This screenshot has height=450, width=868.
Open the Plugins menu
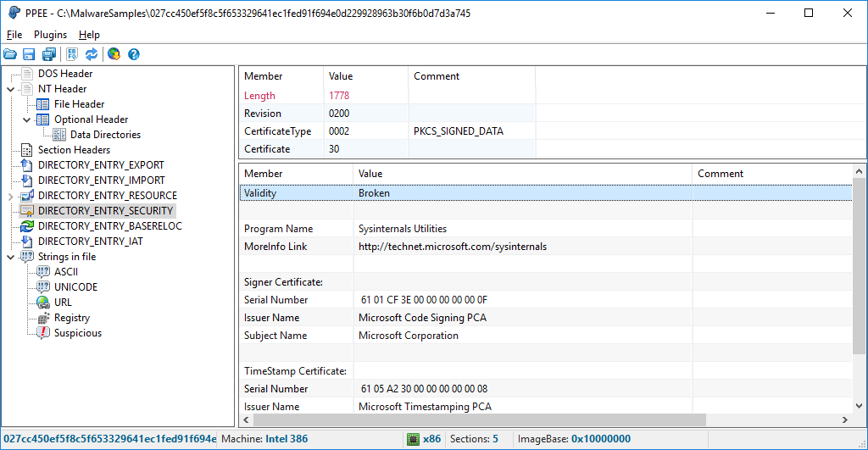(50, 34)
